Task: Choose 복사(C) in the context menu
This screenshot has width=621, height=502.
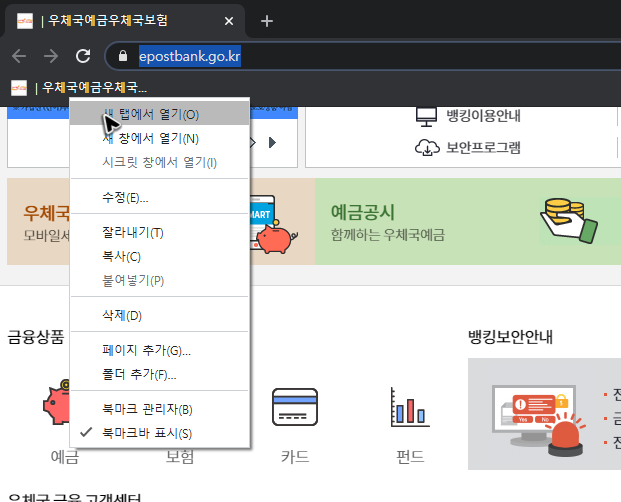Action: [160, 257]
